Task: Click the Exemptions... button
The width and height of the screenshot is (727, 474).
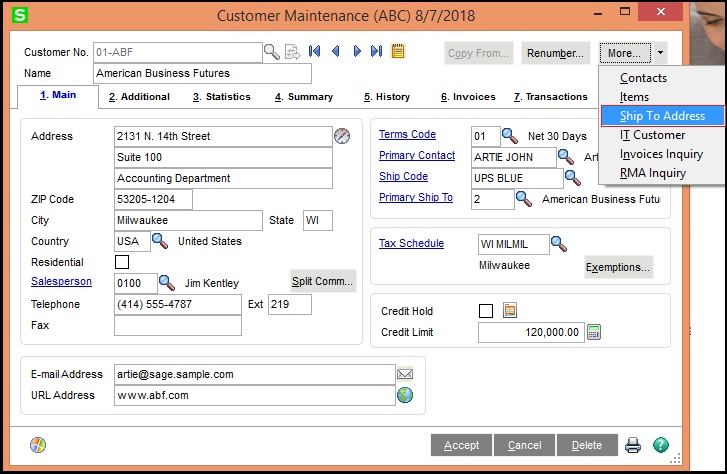Action: (x=618, y=267)
